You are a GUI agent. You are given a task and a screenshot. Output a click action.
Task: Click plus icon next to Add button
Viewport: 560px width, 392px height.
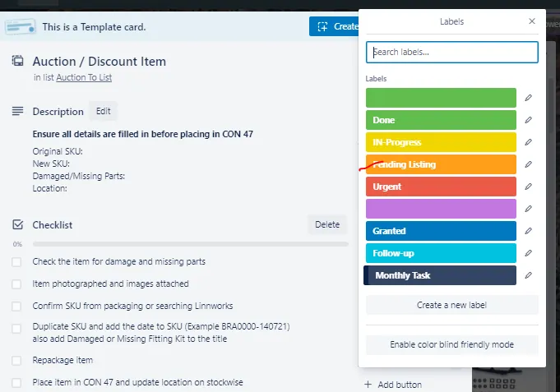(368, 384)
